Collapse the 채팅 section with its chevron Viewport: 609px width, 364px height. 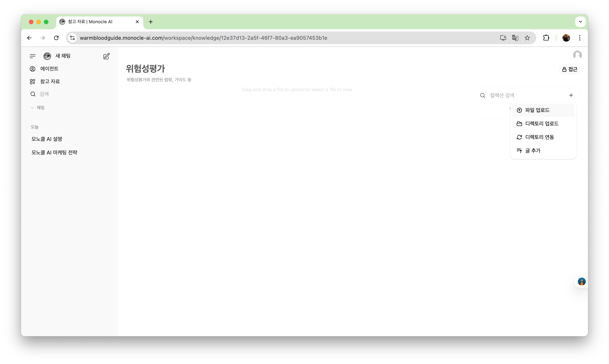(32, 107)
